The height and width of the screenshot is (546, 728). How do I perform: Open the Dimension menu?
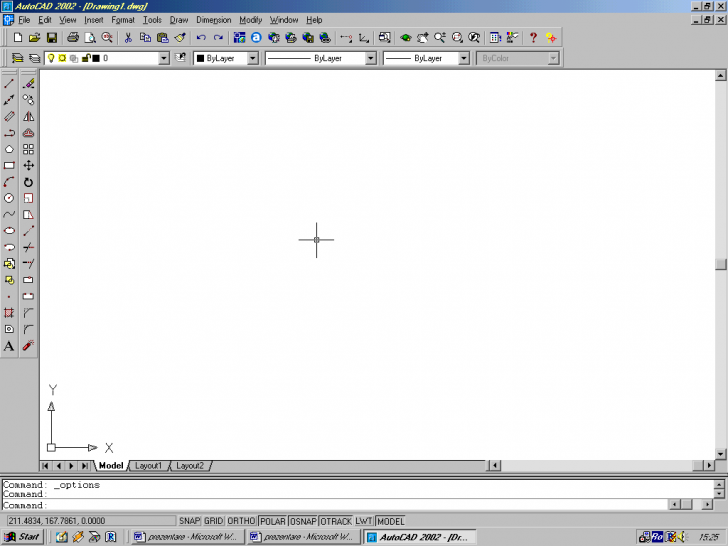click(x=214, y=20)
